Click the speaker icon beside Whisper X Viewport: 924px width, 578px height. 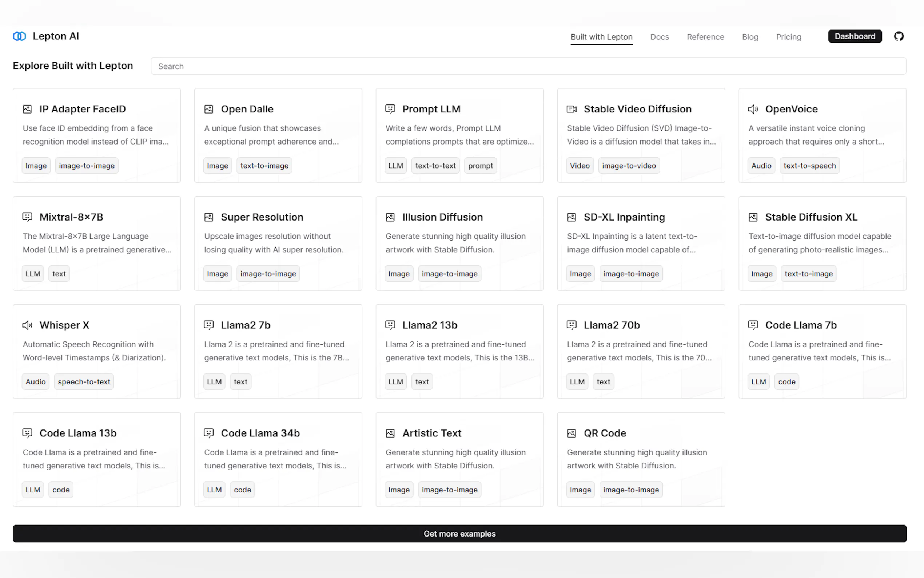(27, 325)
